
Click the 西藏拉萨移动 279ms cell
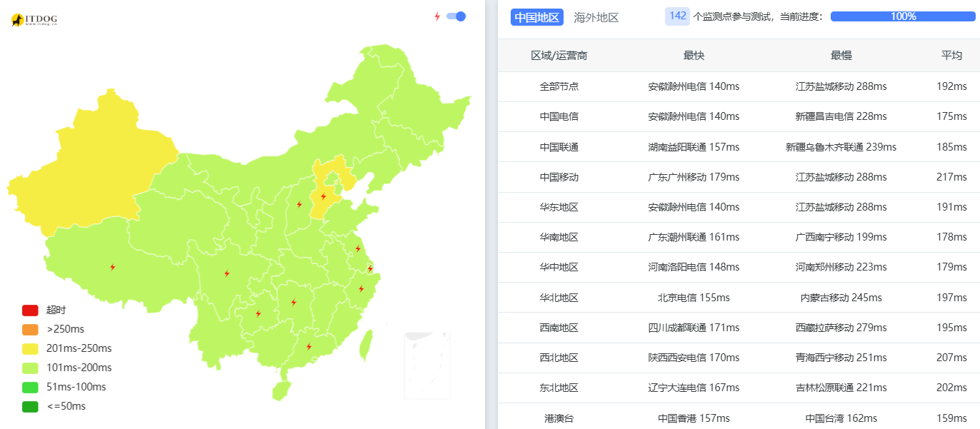point(841,328)
